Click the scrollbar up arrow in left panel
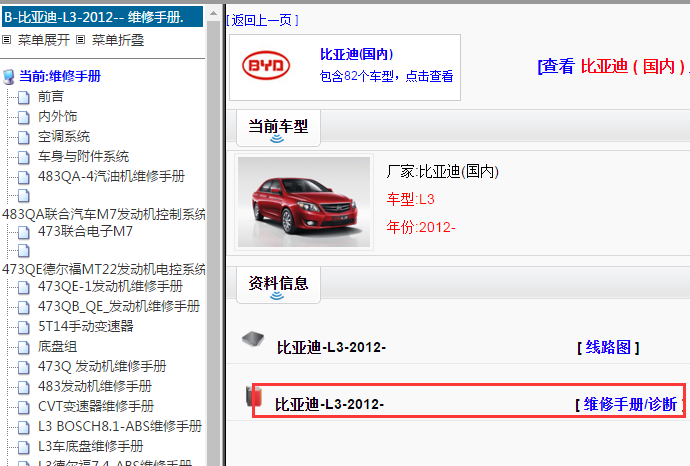This screenshot has width=690, height=466. pyautogui.click(x=213, y=13)
